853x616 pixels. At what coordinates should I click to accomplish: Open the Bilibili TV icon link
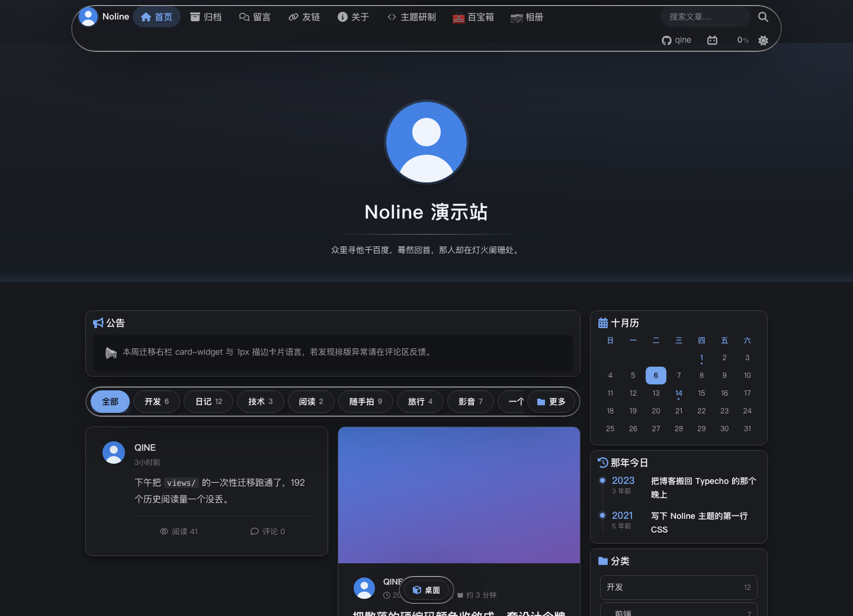pyautogui.click(x=712, y=40)
